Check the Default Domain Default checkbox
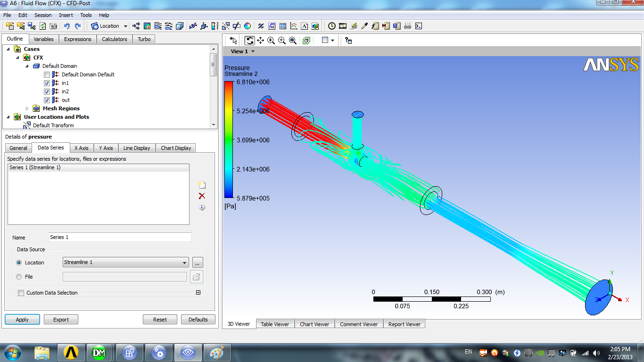 (47, 74)
